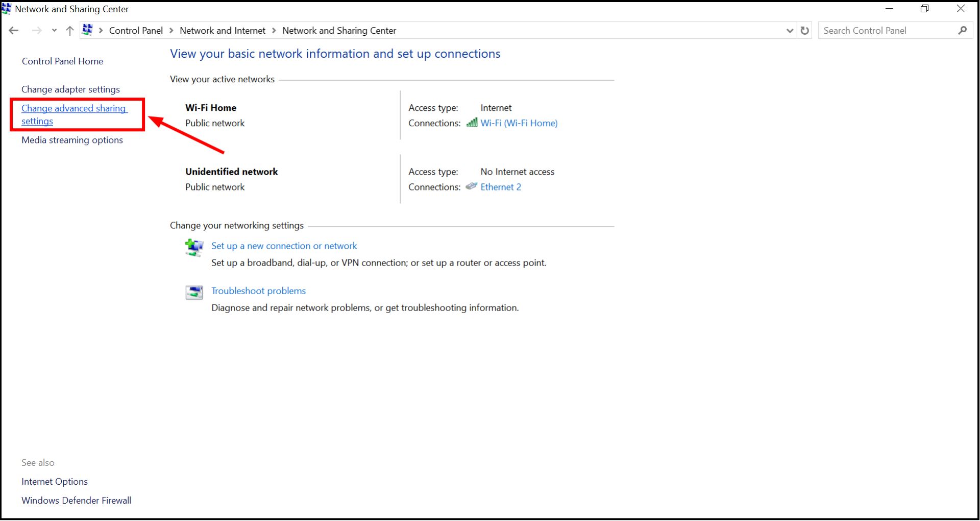Viewport: 980px width, 521px height.
Task: Click the search magnifier icon
Action: coord(963,30)
